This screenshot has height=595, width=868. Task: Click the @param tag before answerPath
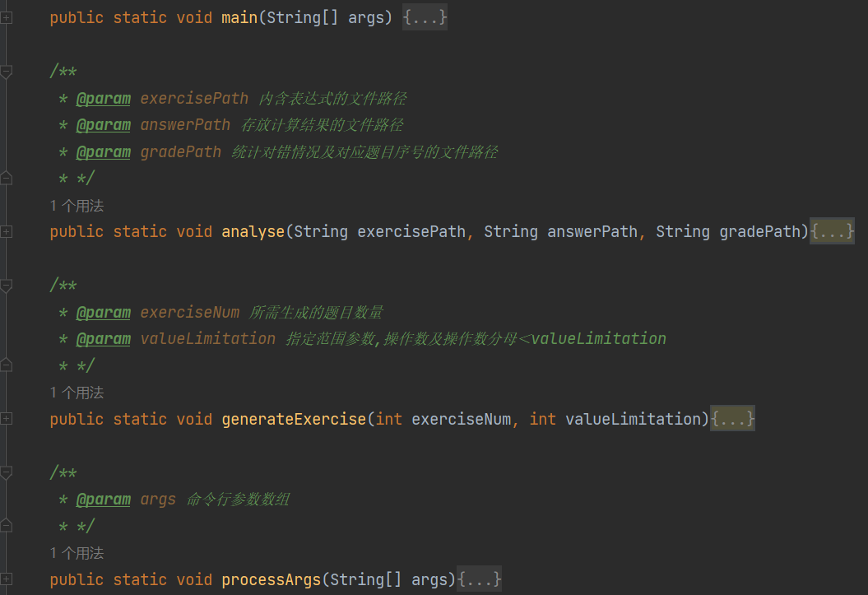[x=103, y=125]
